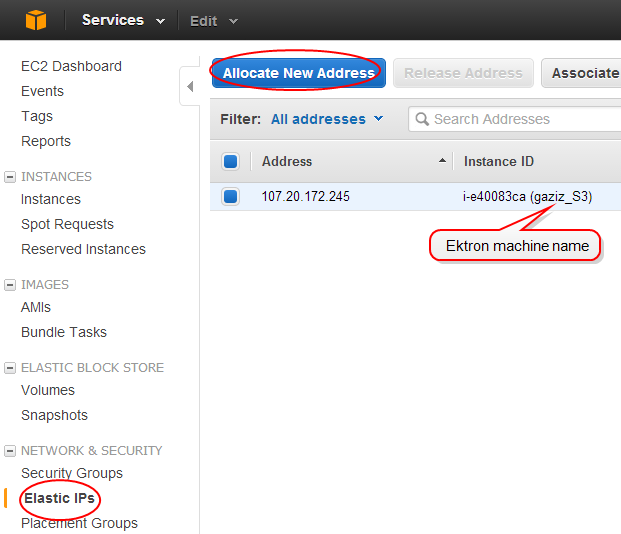Open the Services menu
The height and width of the screenshot is (534, 621).
point(123,20)
